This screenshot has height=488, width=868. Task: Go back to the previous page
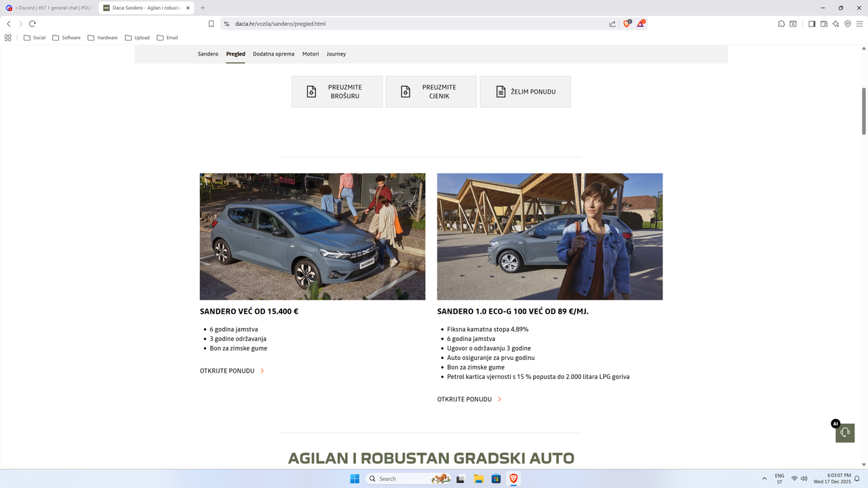pyautogui.click(x=8, y=24)
